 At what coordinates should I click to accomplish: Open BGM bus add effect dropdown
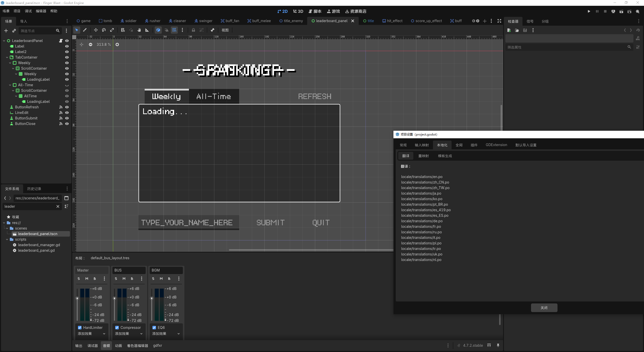pos(166,334)
